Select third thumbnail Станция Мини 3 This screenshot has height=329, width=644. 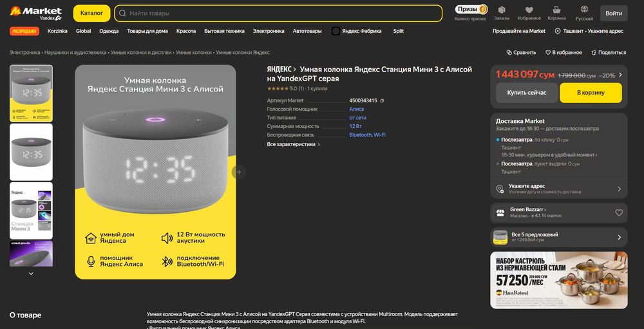(x=31, y=211)
